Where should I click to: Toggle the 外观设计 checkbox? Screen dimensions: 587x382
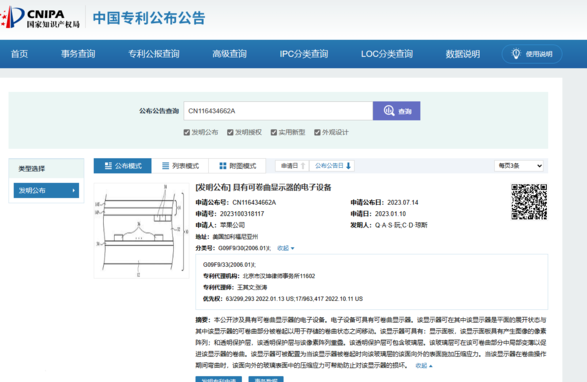click(x=317, y=132)
